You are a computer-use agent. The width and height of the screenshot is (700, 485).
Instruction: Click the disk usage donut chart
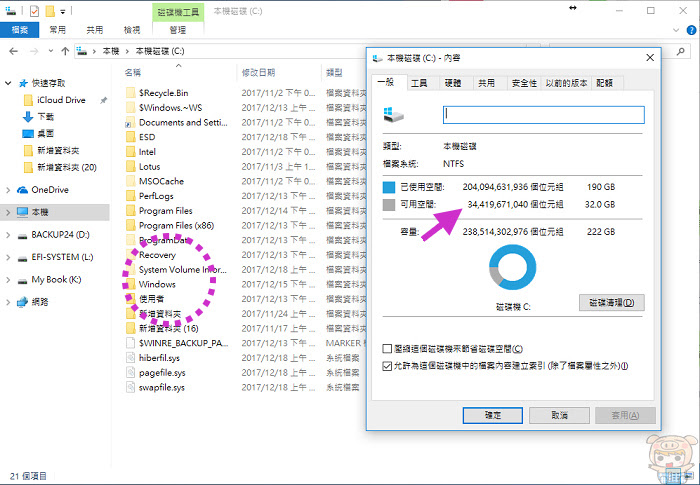pos(512,268)
